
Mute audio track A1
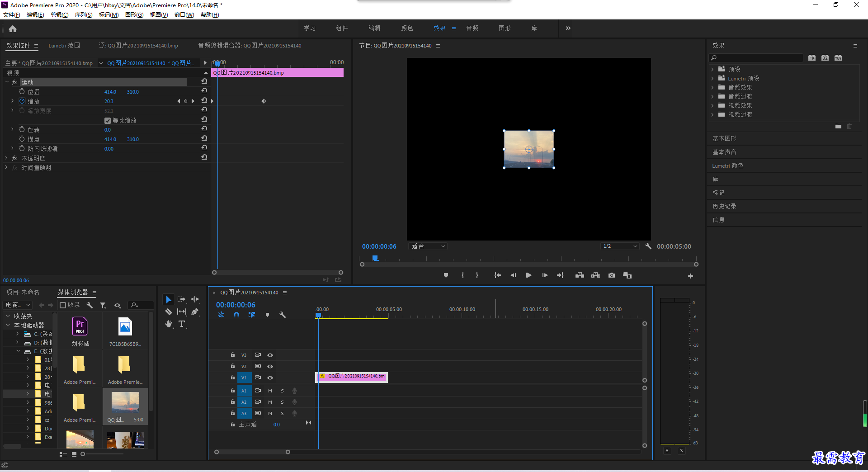[270, 391]
